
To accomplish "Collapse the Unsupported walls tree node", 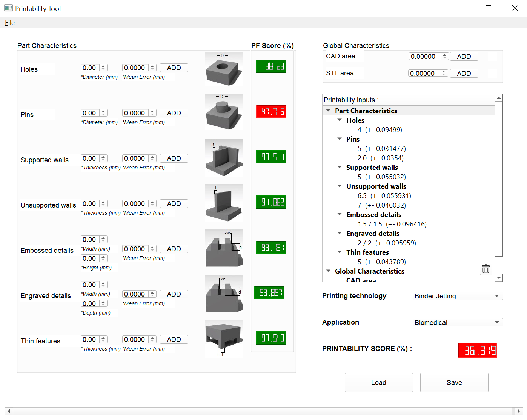I will coord(340,186).
